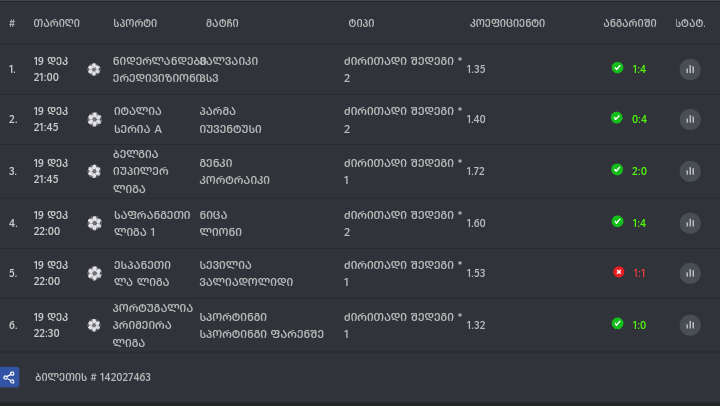Screen dimensions: 720x406
Task: Click the ბელგია იუპილერ ლიგა league name
Action: (x=142, y=171)
